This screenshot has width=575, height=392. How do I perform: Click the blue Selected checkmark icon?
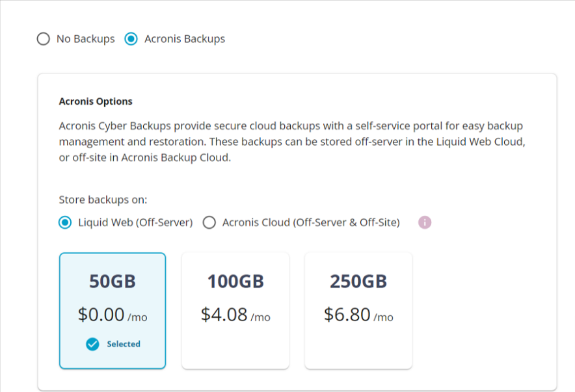click(92, 344)
